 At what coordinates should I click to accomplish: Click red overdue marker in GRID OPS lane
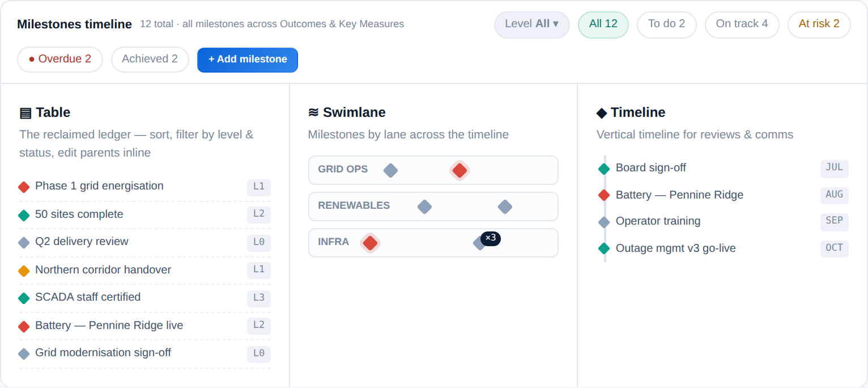click(459, 170)
